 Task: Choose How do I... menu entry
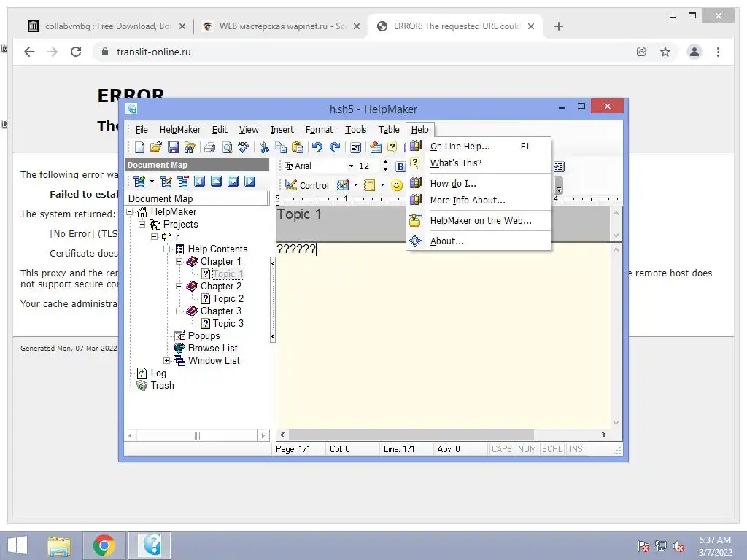click(x=479, y=183)
